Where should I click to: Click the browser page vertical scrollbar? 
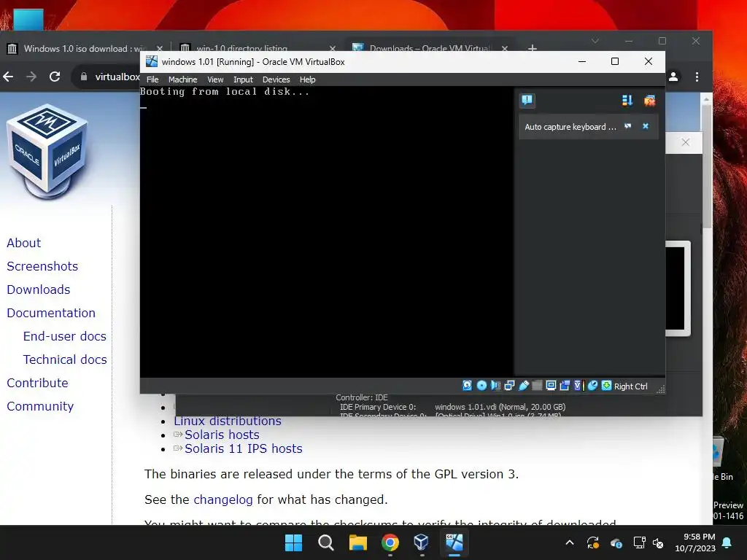[x=706, y=167]
